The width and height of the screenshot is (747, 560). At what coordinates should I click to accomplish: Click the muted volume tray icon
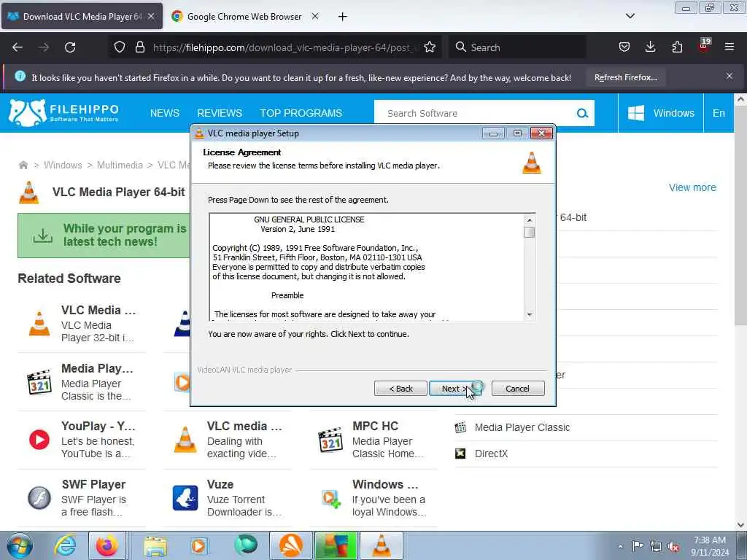[673, 546]
